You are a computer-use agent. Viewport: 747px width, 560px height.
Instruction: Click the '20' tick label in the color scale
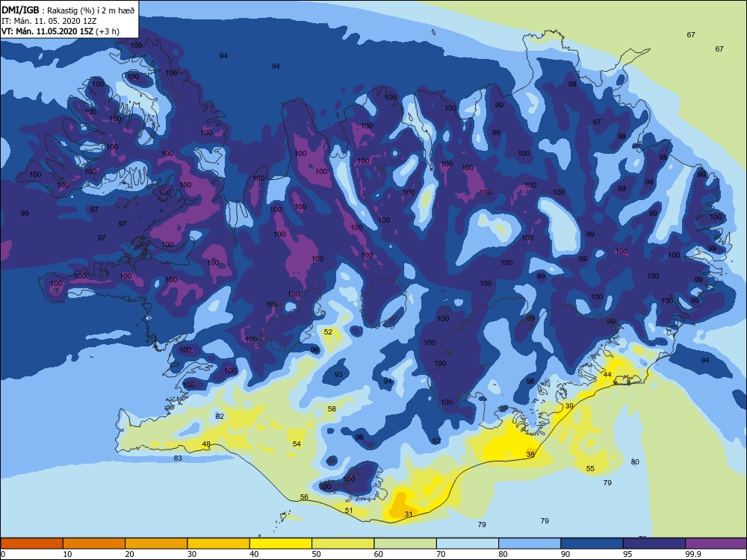tap(129, 554)
